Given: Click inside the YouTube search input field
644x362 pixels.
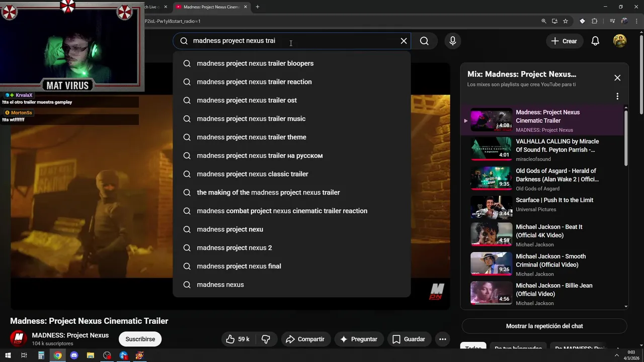Looking at the screenshot, I should point(292,41).
